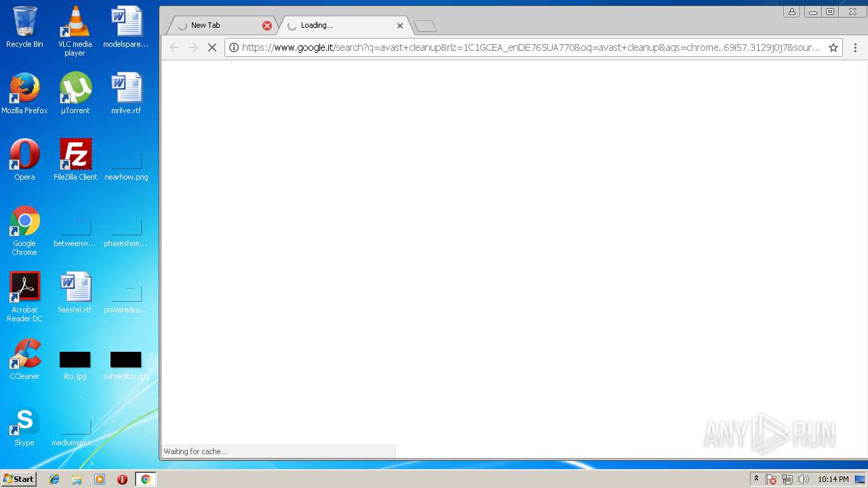Open Windows Media Player from taskbar
Viewport: 868px width, 488px height.
[100, 479]
